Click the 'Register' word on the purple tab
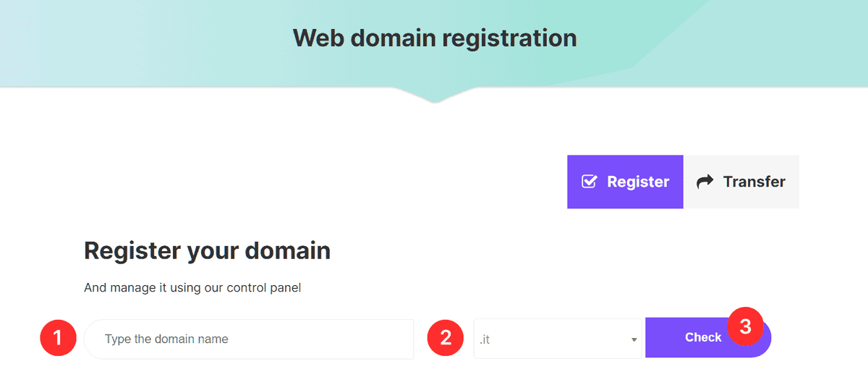The height and width of the screenshot is (385, 868). 638,182
